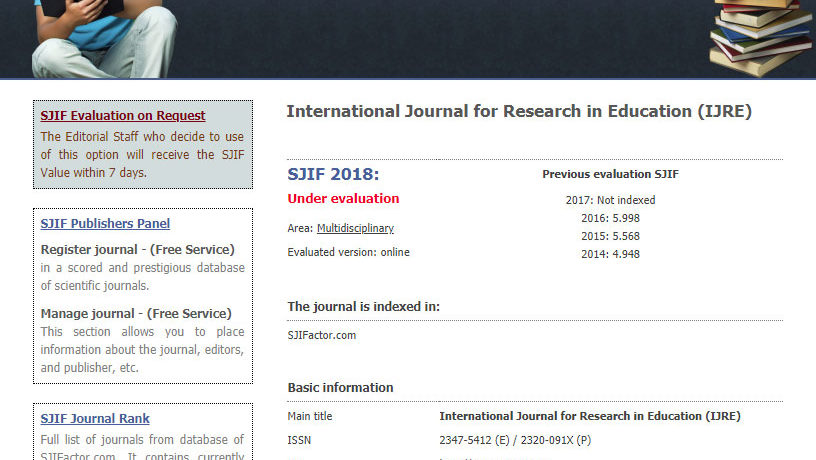The height and width of the screenshot is (460, 816).
Task: Click The journal is indexed in: heading
Action: pos(363,306)
